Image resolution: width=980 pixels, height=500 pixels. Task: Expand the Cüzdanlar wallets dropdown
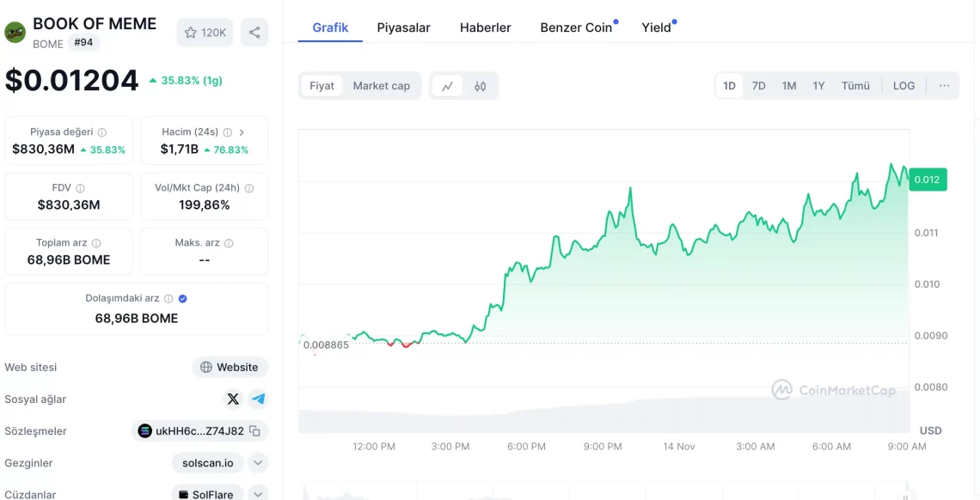coord(257,494)
